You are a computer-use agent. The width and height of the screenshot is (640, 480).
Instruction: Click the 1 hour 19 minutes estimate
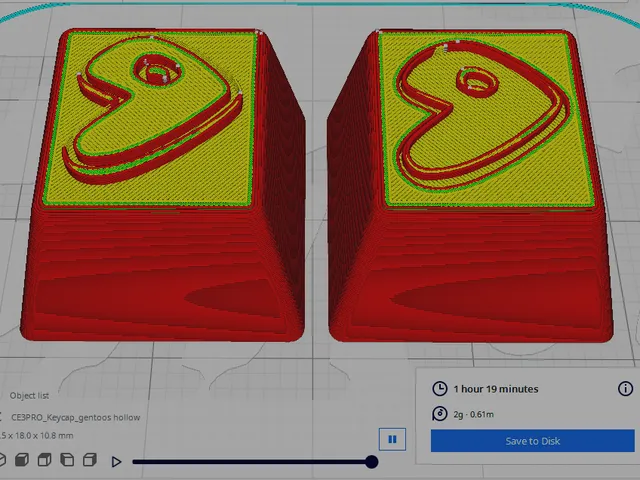(496, 389)
